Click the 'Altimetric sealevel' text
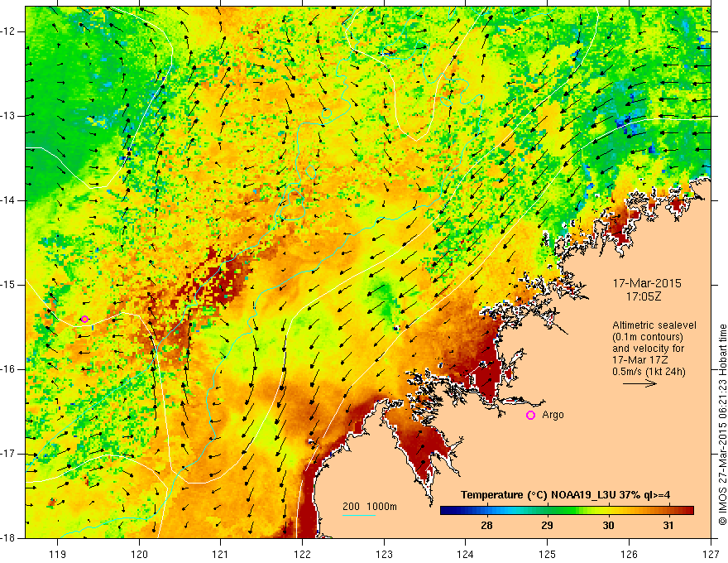This screenshot has width=728, height=563. coord(654,325)
